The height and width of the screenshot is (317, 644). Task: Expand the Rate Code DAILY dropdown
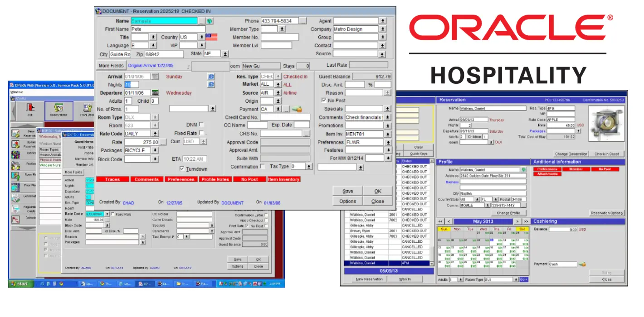(x=155, y=134)
